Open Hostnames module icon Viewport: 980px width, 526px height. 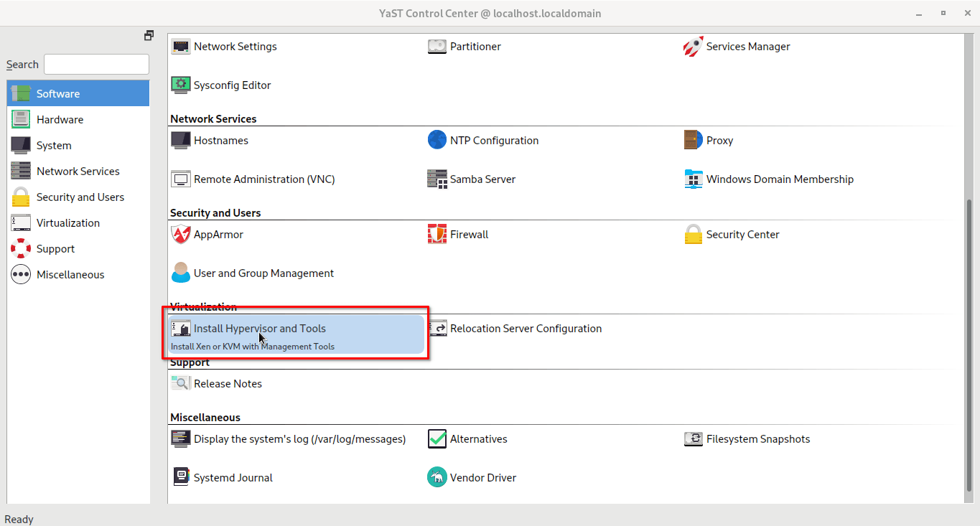[181, 141]
